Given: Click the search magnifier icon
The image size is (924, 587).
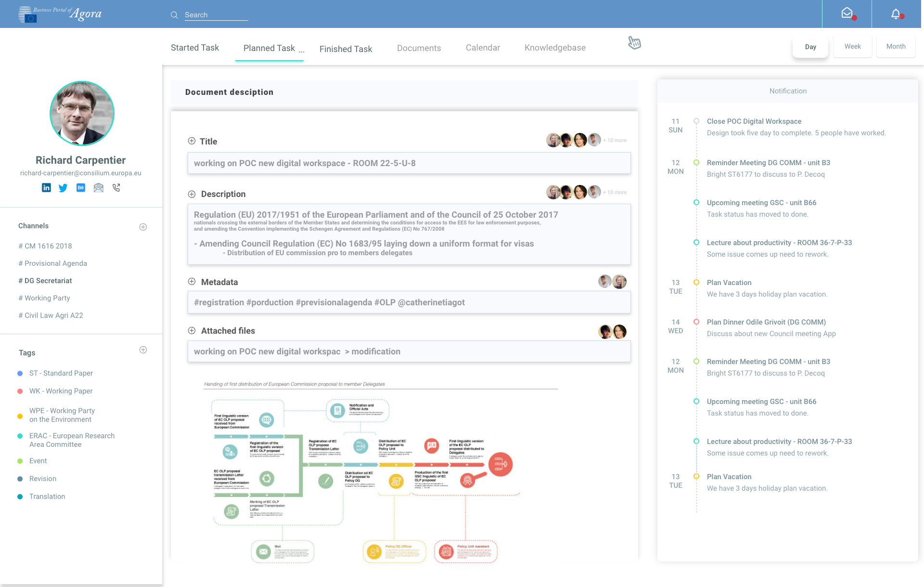Looking at the screenshot, I should click(x=174, y=15).
